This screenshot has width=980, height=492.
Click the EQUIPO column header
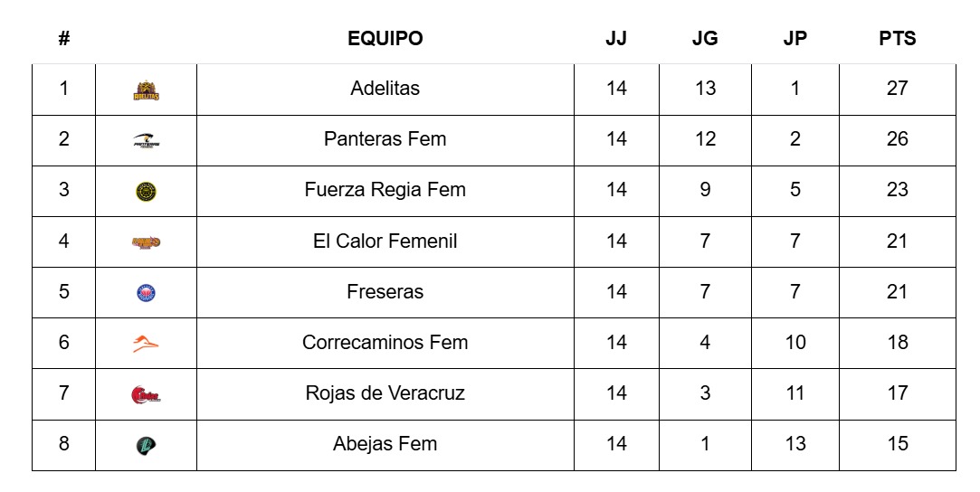pyautogui.click(x=385, y=39)
